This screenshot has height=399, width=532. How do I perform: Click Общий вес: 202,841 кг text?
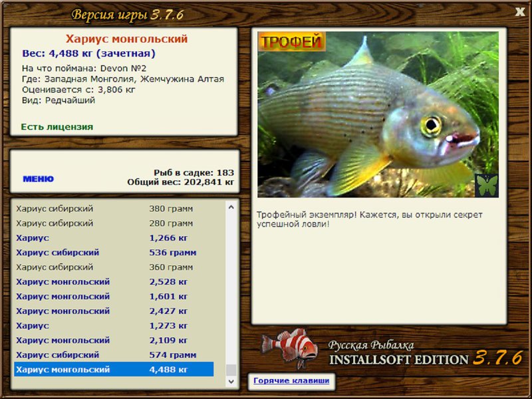point(180,182)
